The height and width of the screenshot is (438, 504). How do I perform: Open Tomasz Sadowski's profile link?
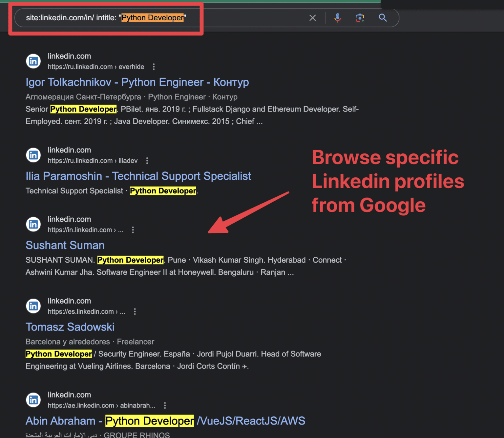[70, 327]
